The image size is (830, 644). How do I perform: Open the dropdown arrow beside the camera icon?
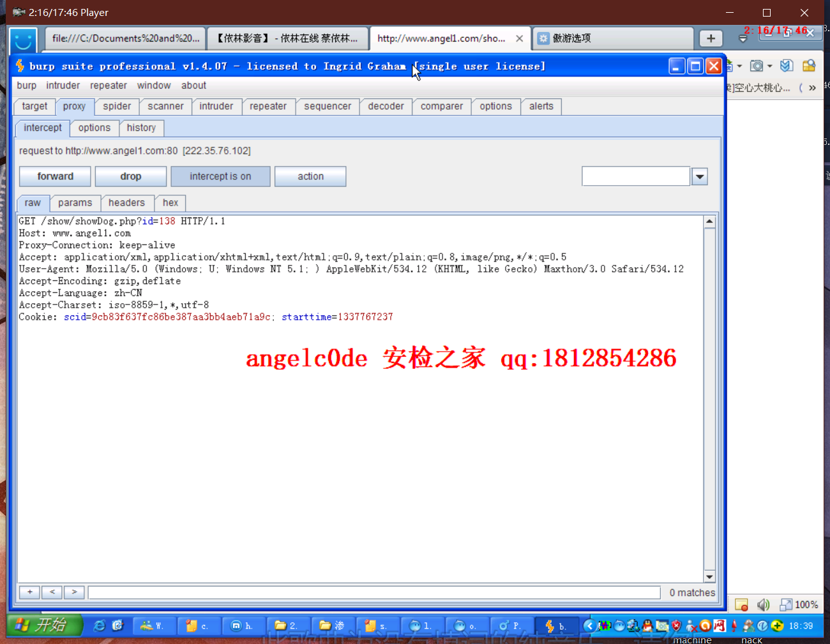tap(769, 66)
